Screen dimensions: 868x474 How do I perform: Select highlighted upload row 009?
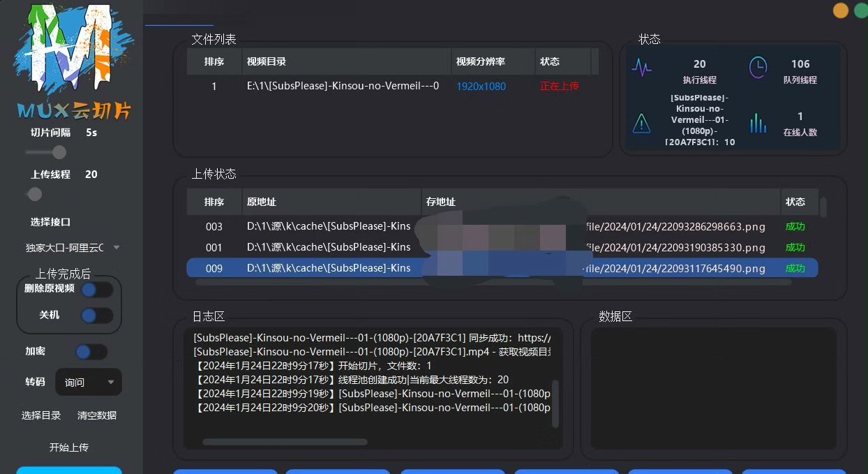pyautogui.click(x=502, y=268)
